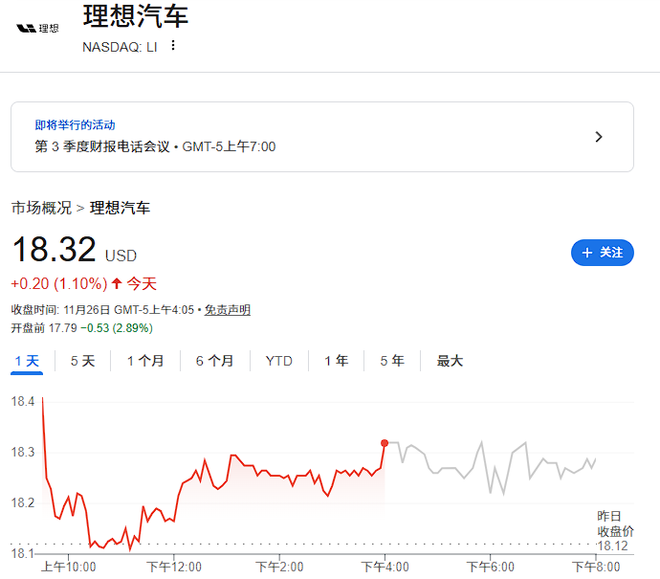Select the 1 天 time range tab

(27, 361)
